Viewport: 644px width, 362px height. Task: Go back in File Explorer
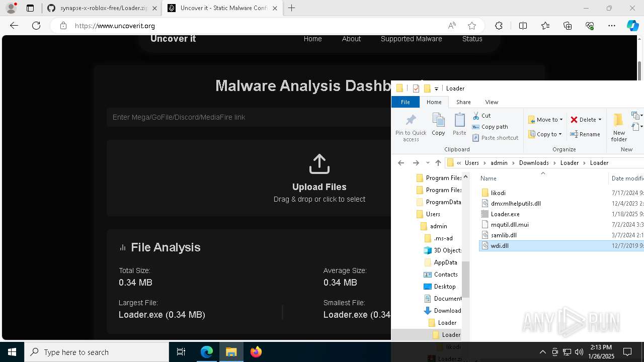click(x=401, y=163)
